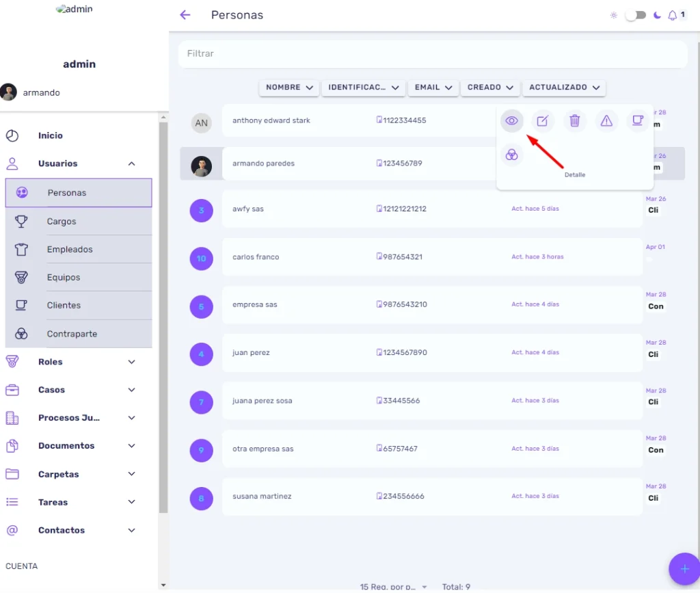This screenshot has width=700, height=593.
Task: Sort by the CREADO column
Action: pyautogui.click(x=489, y=87)
